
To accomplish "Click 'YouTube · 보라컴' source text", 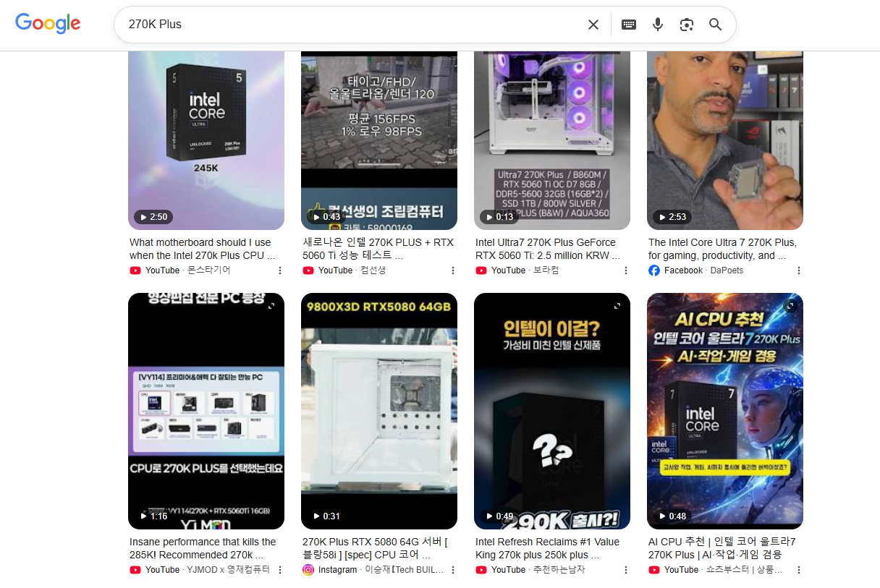I will (x=525, y=270).
